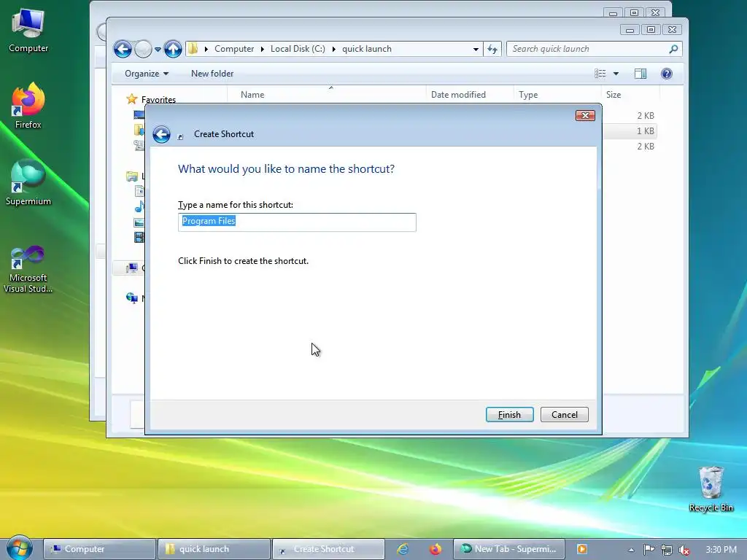The width and height of the screenshot is (747, 560).
Task: Cancel the Create Shortcut wizard
Action: 564,415
